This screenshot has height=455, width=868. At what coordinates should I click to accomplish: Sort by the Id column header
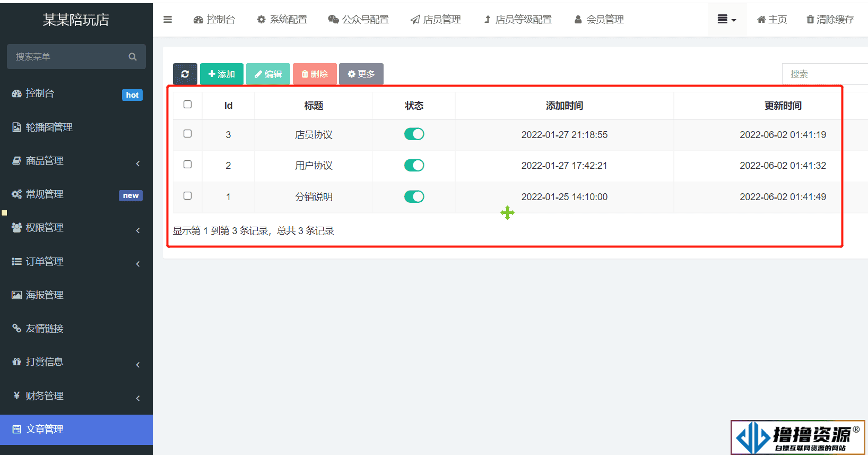coord(228,106)
